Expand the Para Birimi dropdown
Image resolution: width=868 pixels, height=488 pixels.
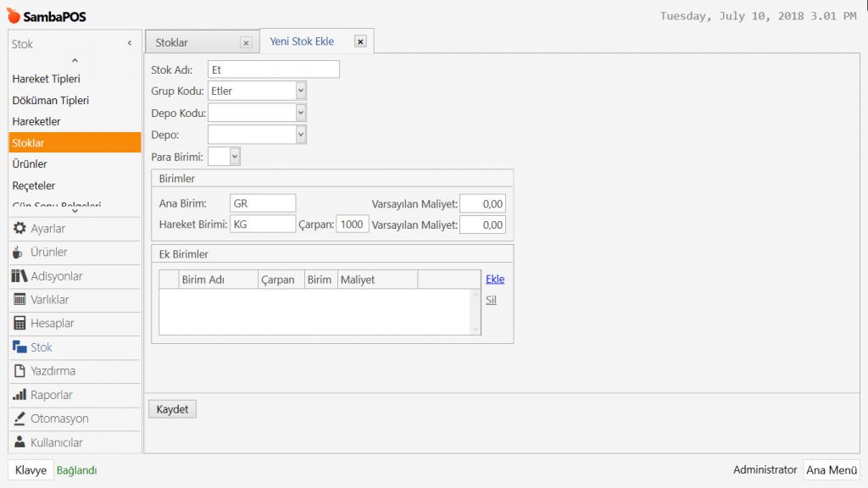235,156
